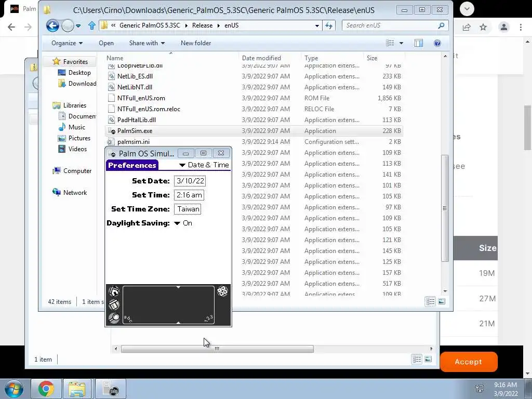This screenshot has height=399, width=532.
Task: Click the Change your view icon
Action: (x=390, y=43)
